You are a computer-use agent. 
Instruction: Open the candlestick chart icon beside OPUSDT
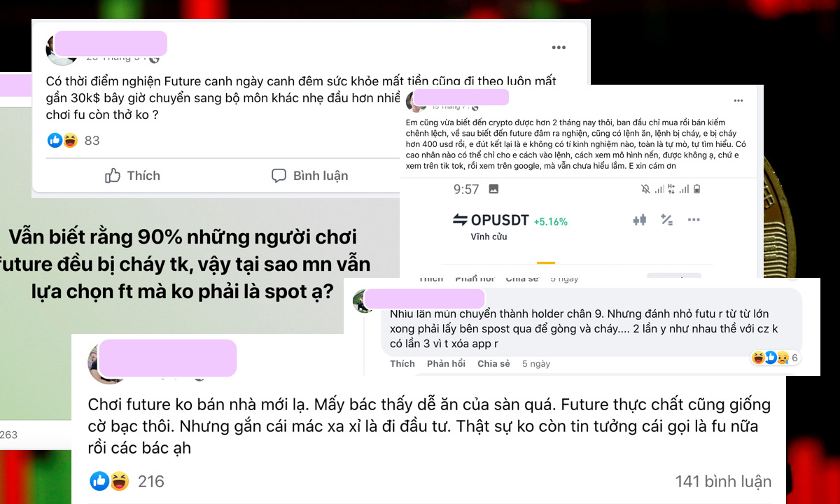639,220
